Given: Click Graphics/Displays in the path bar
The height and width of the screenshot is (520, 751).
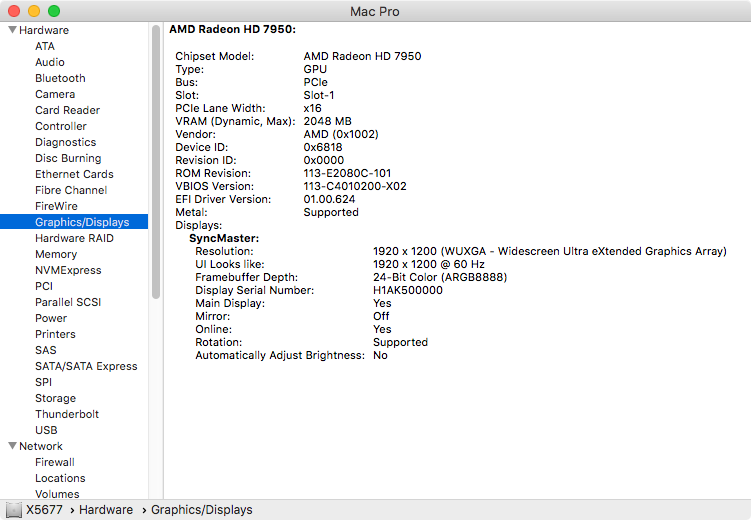Looking at the screenshot, I should click(202, 510).
